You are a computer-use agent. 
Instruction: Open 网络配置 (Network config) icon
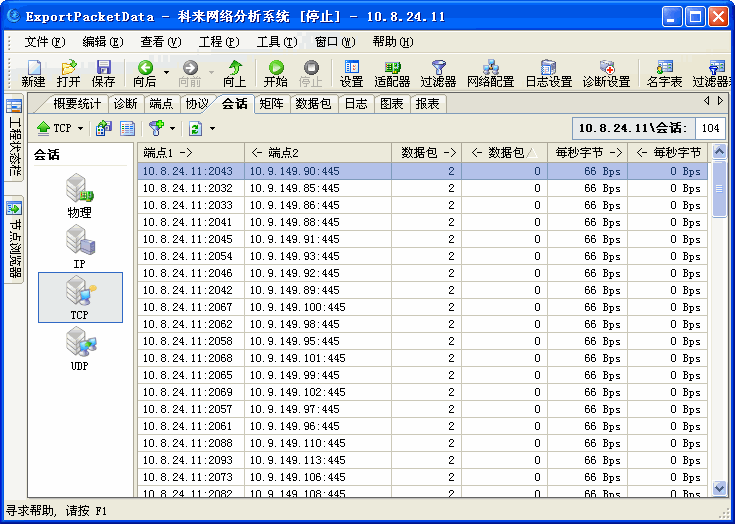(x=490, y=73)
